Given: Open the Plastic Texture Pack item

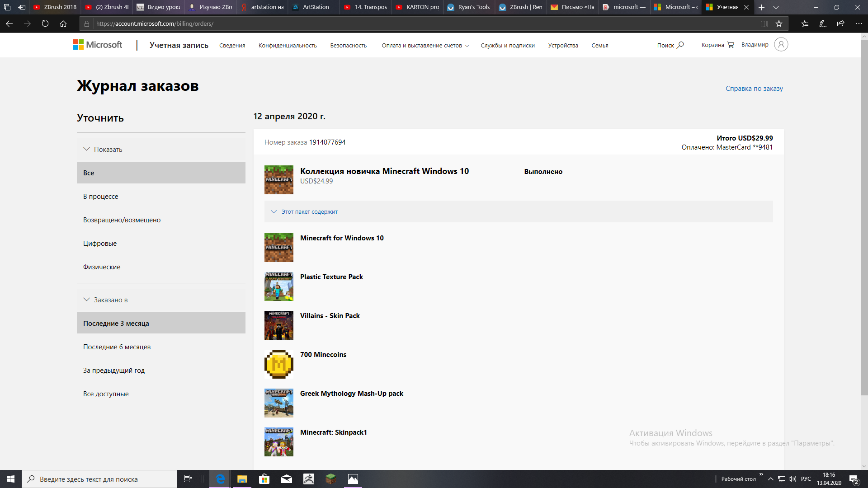Looking at the screenshot, I should pos(331,277).
